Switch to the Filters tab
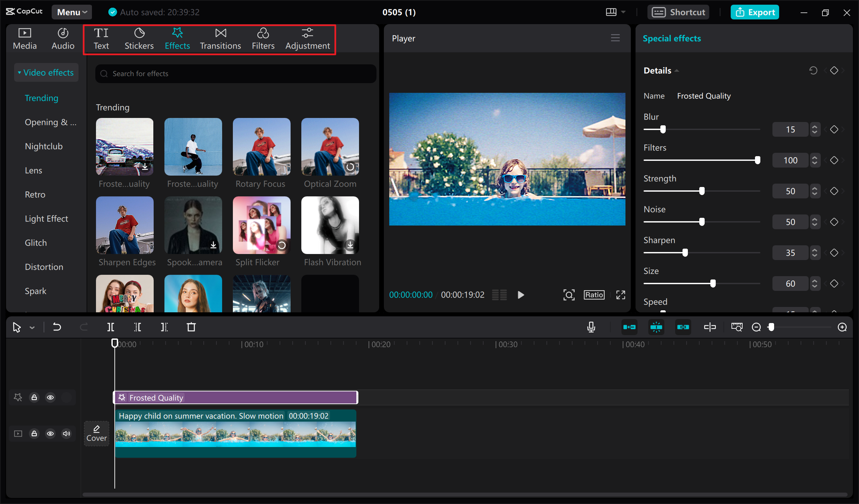Image resolution: width=859 pixels, height=504 pixels. pos(263,38)
